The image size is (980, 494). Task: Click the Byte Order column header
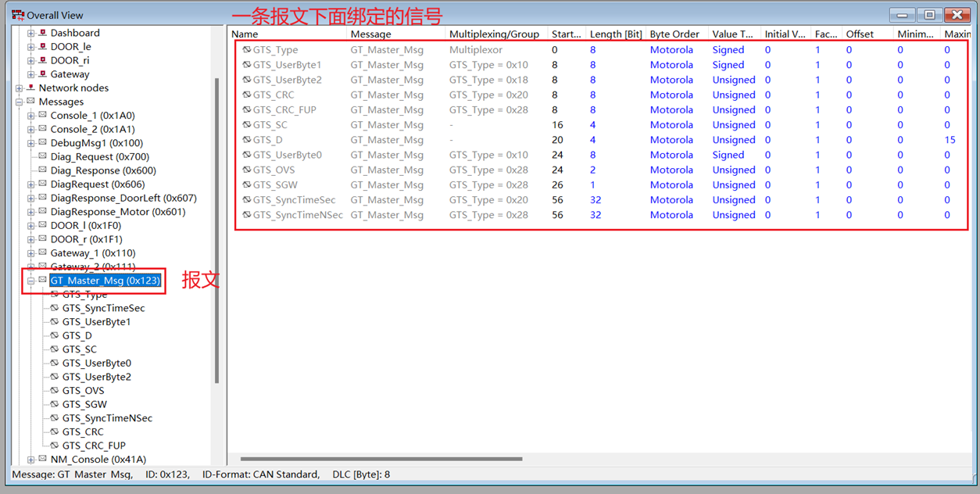tap(677, 34)
